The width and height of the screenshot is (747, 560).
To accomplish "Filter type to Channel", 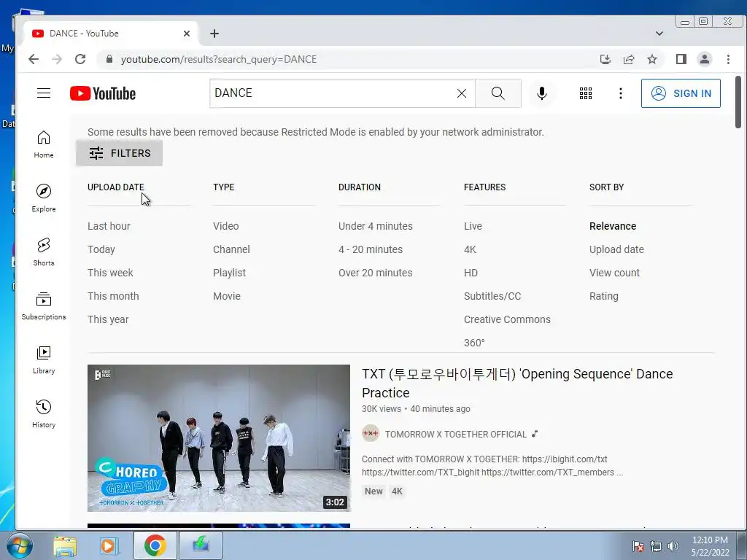I will 231,249.
